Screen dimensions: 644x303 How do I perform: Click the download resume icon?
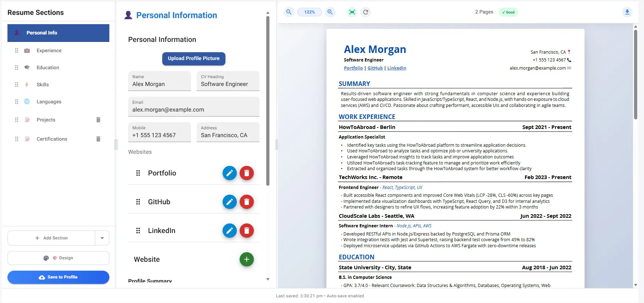coord(627,12)
